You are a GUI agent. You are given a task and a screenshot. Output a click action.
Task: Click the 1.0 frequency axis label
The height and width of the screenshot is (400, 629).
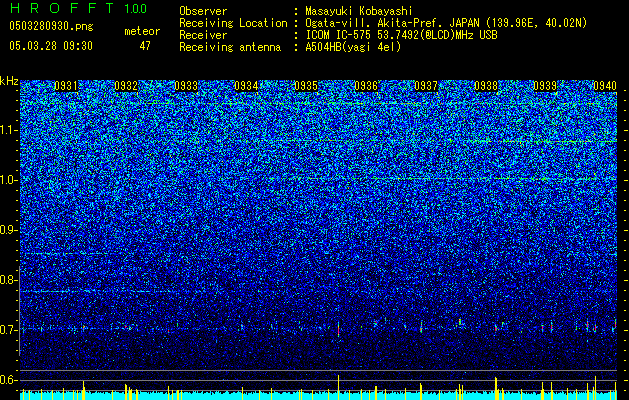pyautogui.click(x=8, y=180)
